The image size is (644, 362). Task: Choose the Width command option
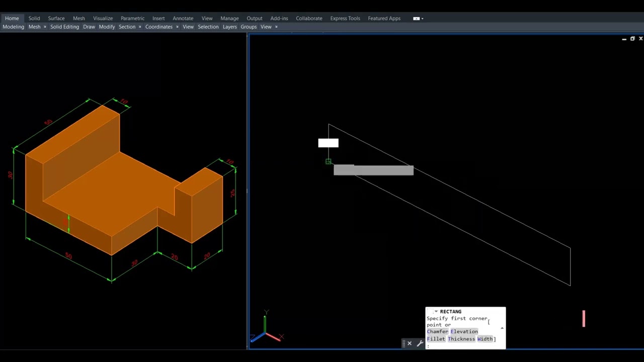tap(485, 339)
